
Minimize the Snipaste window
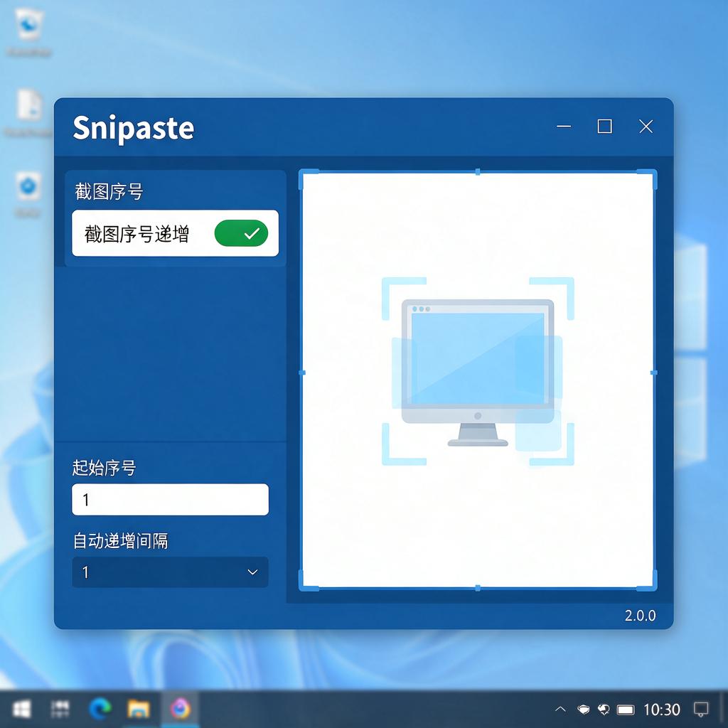pyautogui.click(x=564, y=127)
